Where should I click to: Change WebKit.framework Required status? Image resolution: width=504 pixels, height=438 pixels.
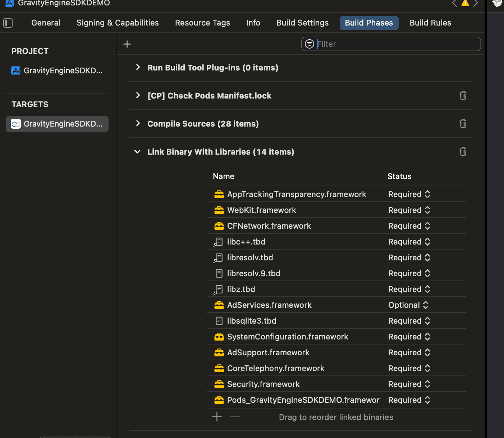pos(409,210)
